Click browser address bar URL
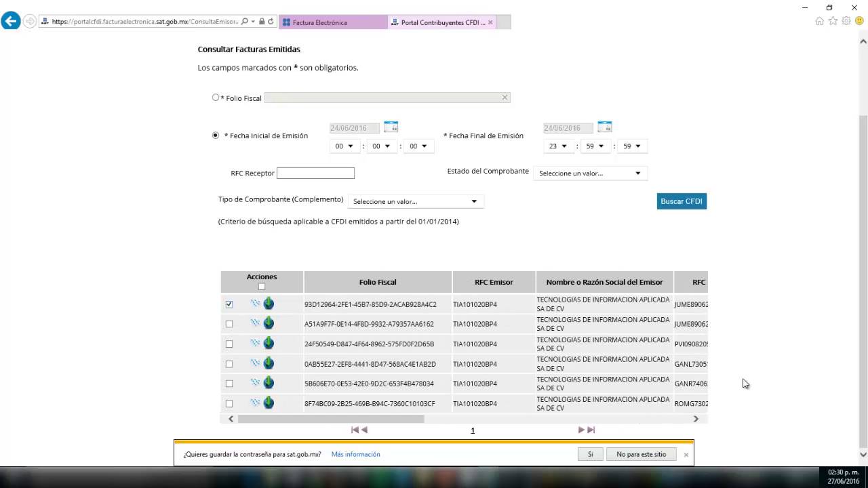The height and width of the screenshot is (488, 868). click(144, 22)
